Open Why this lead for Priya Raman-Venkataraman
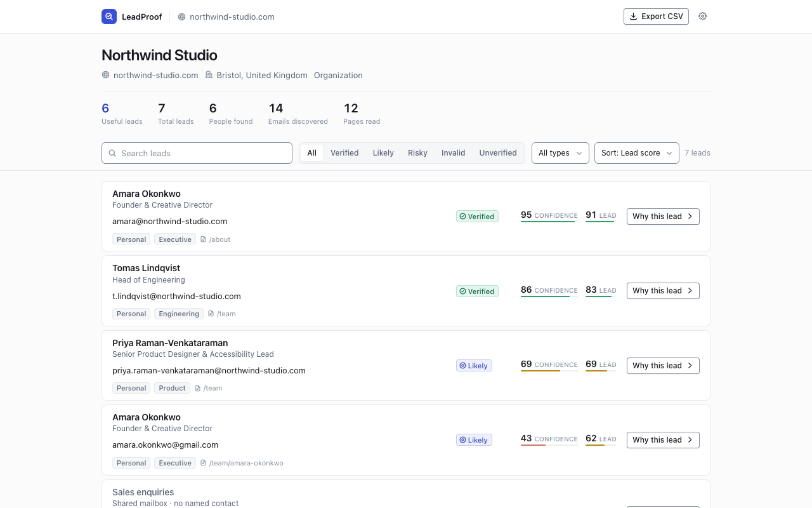Image resolution: width=812 pixels, height=508 pixels. tap(663, 366)
